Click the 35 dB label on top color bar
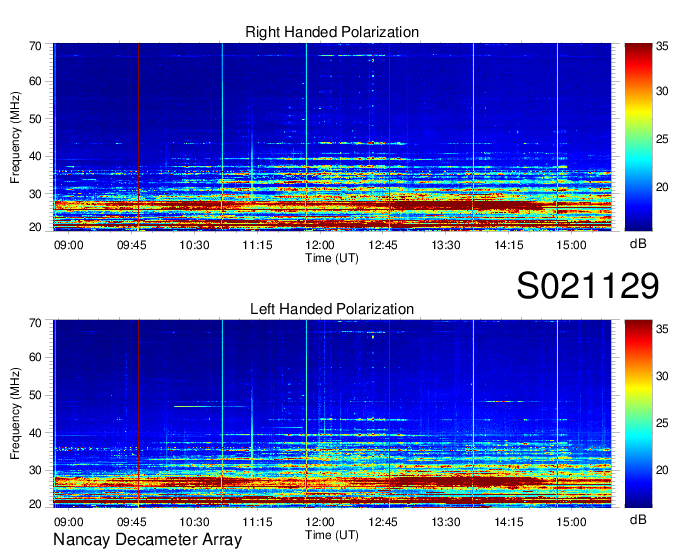The height and width of the screenshot is (552, 680). point(662,46)
